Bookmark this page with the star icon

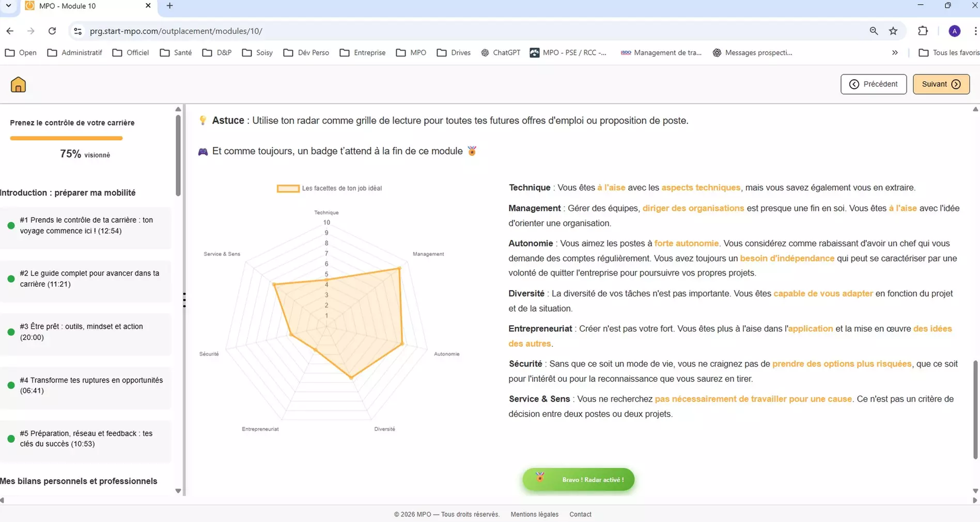click(x=893, y=31)
